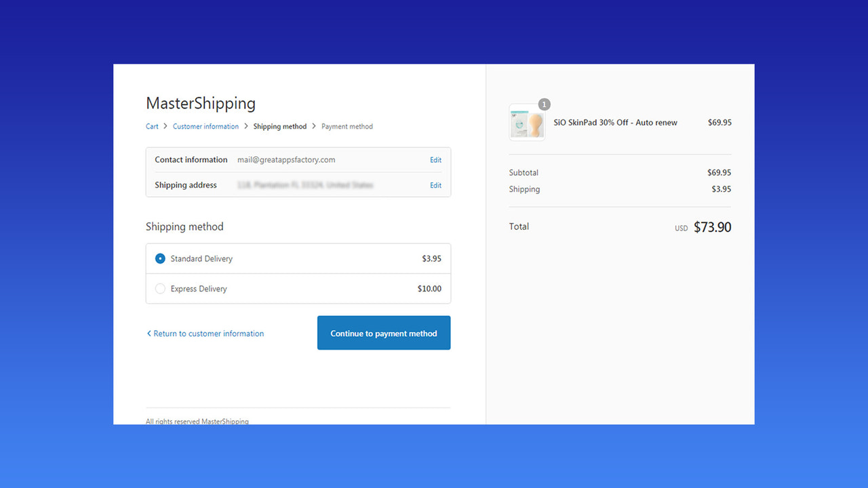868x488 pixels.
Task: Click the Cart breadcrumb item
Action: [152, 126]
